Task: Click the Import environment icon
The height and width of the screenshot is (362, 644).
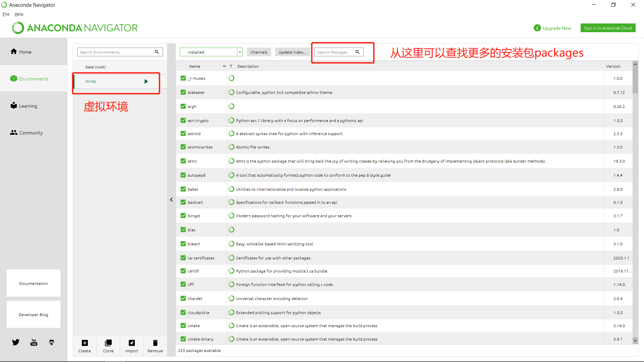Action: click(x=131, y=343)
